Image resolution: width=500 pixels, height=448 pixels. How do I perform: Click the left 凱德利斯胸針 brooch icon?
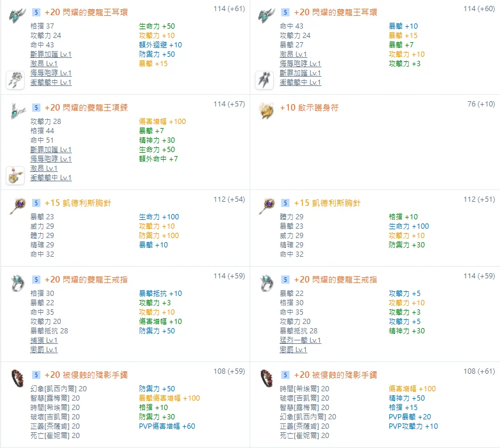[x=18, y=206]
